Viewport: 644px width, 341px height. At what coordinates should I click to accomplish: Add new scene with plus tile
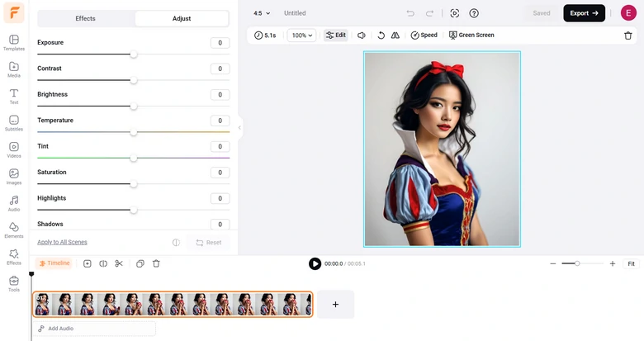335,305
